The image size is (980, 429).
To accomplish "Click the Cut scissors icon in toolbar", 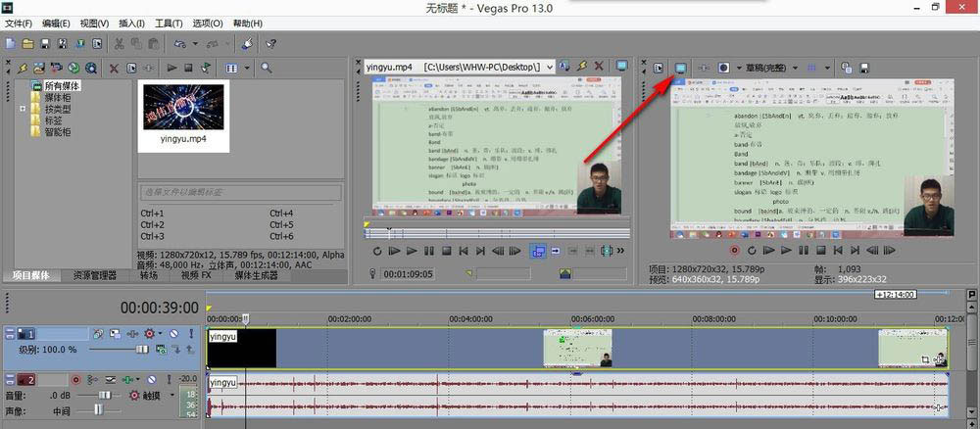I will [119, 44].
